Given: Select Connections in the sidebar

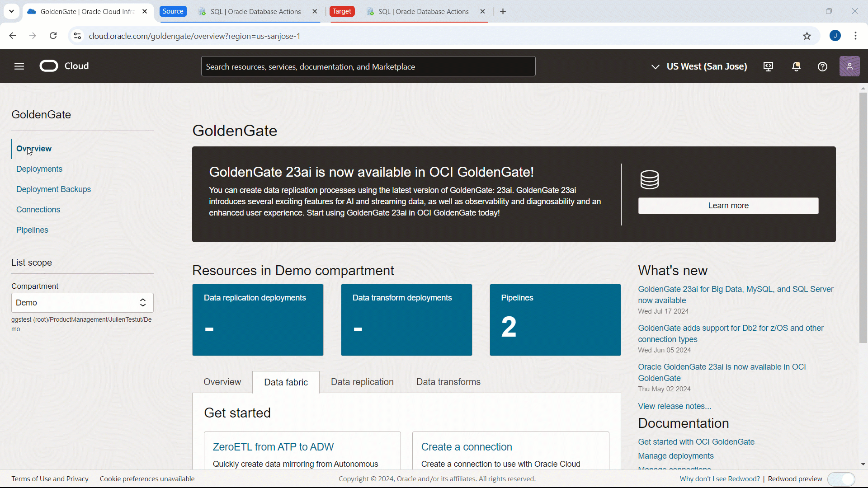Looking at the screenshot, I should click(38, 209).
